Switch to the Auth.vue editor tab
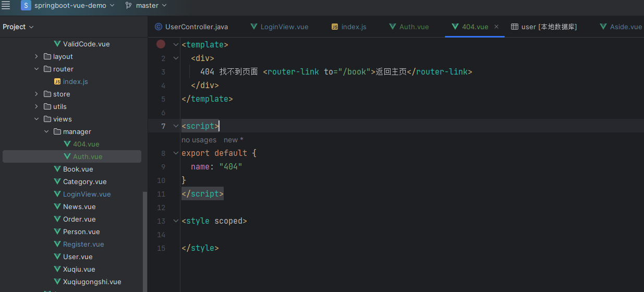Viewport: 644px width, 292px height. pos(414,27)
